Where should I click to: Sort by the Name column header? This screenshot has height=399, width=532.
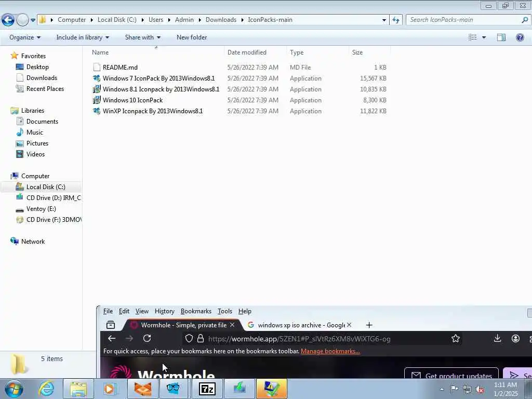tap(100, 52)
